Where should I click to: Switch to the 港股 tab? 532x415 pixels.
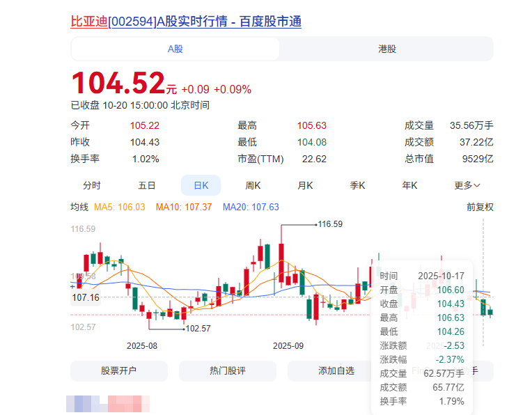pos(386,49)
